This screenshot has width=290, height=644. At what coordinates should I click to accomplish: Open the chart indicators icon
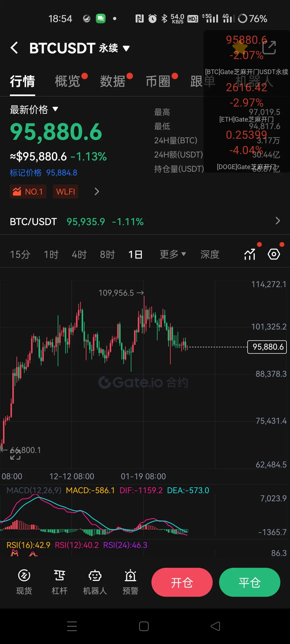pyautogui.click(x=250, y=254)
